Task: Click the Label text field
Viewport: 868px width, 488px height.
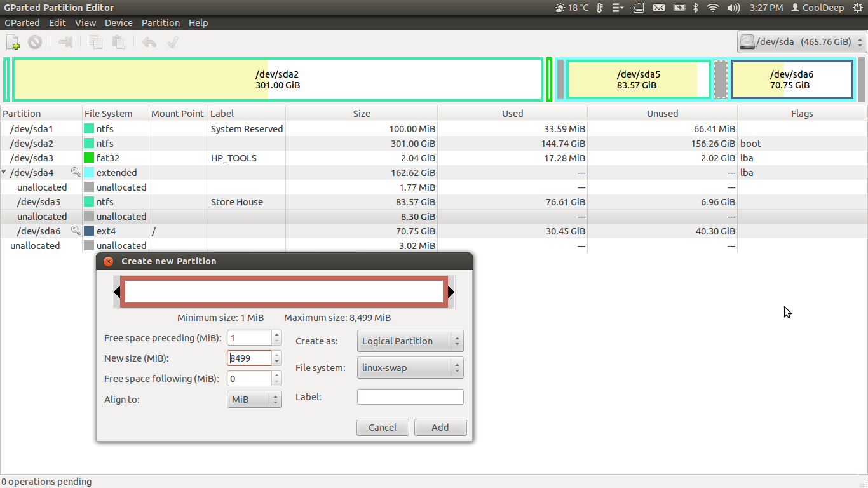Action: point(410,397)
